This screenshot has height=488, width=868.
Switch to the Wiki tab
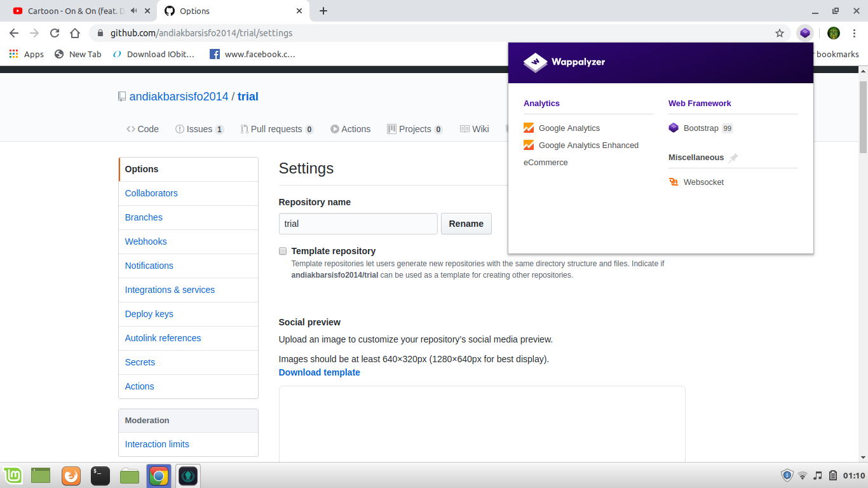point(474,129)
